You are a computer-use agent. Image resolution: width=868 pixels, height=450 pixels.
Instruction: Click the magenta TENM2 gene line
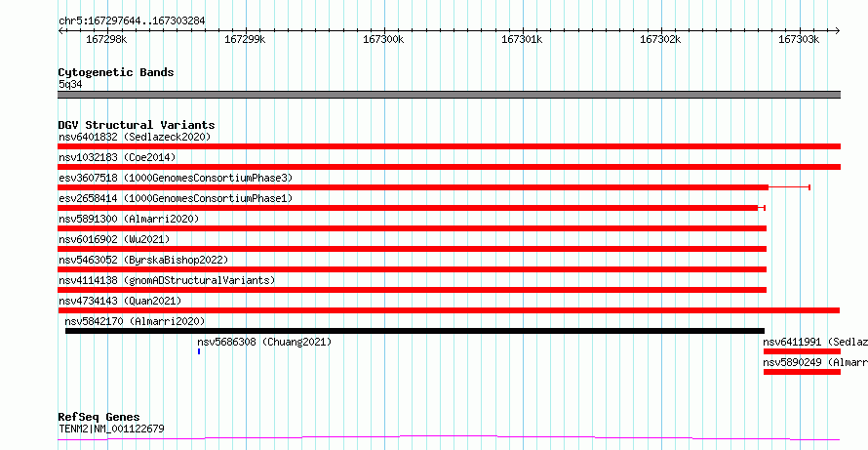tap(449, 438)
